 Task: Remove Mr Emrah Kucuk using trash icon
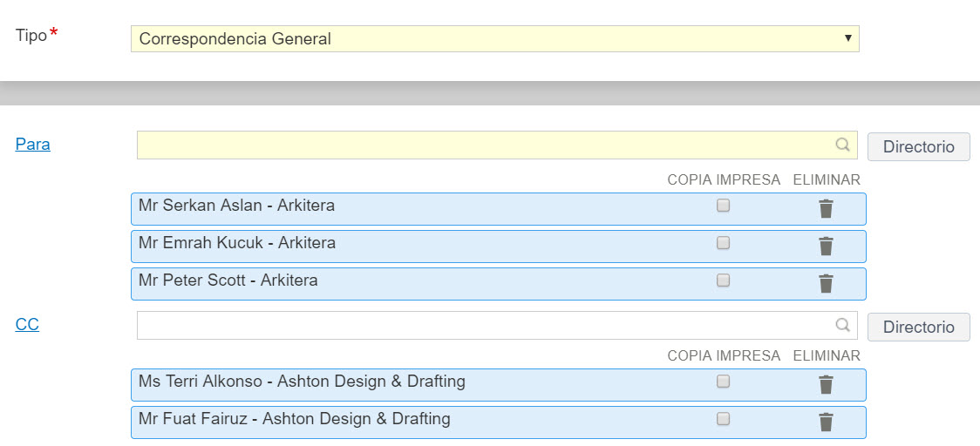click(x=826, y=247)
